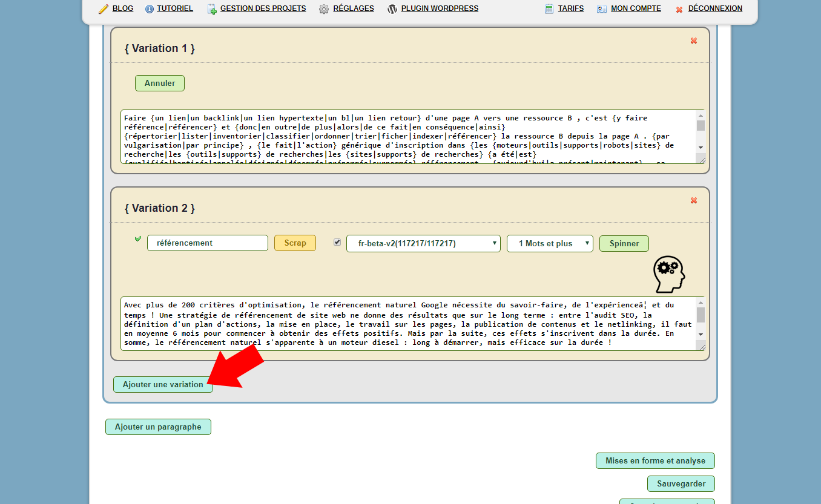Click the Variation 2 textarea scrollbar up arrow
The image size is (821, 504).
click(x=701, y=302)
